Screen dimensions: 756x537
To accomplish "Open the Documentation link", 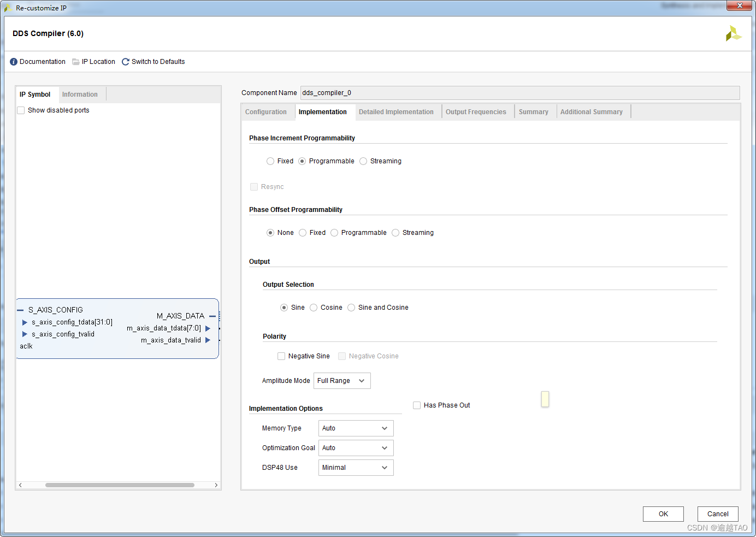I will (43, 62).
